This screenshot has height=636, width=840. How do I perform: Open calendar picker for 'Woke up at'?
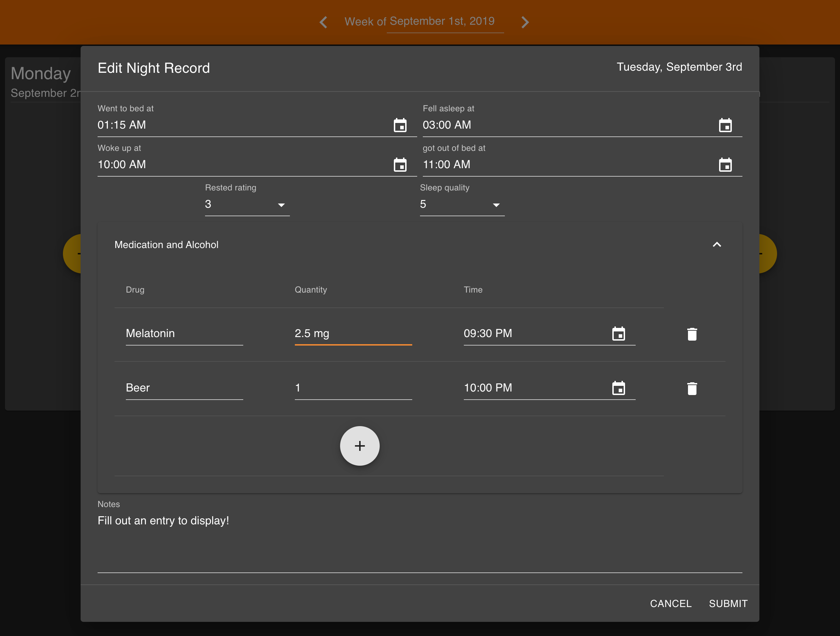coord(400,165)
